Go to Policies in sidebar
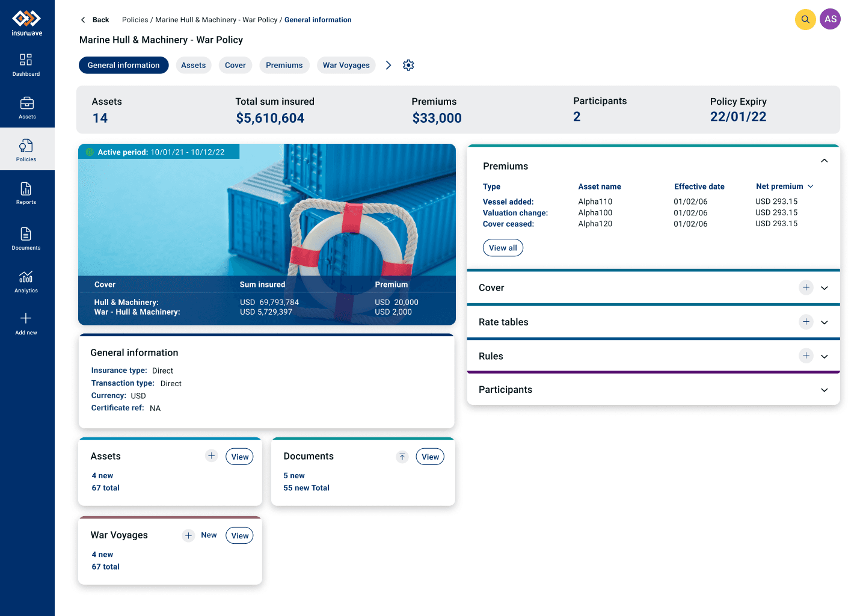This screenshot has height=616, width=866. 26,150
